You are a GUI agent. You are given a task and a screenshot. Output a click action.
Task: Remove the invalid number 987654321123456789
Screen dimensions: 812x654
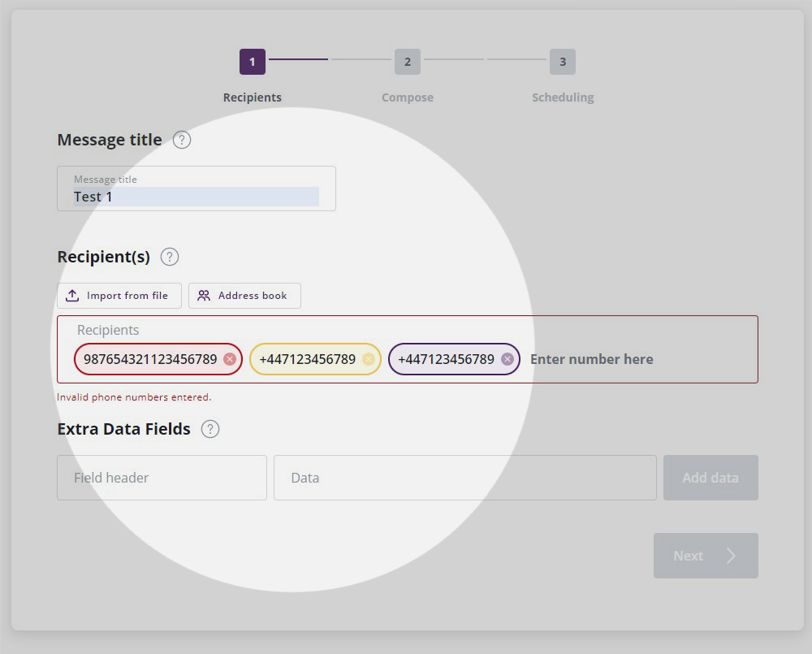pyautogui.click(x=230, y=359)
